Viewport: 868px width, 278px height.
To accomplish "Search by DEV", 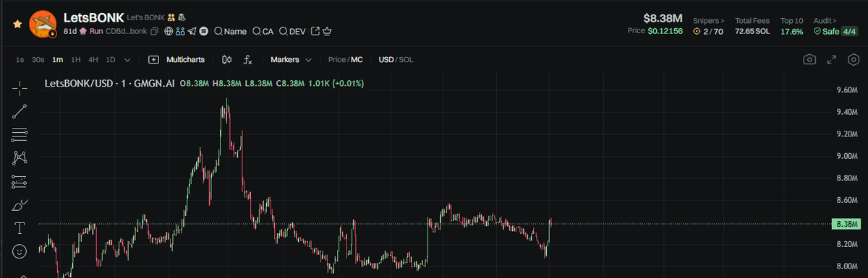I will coord(292,31).
